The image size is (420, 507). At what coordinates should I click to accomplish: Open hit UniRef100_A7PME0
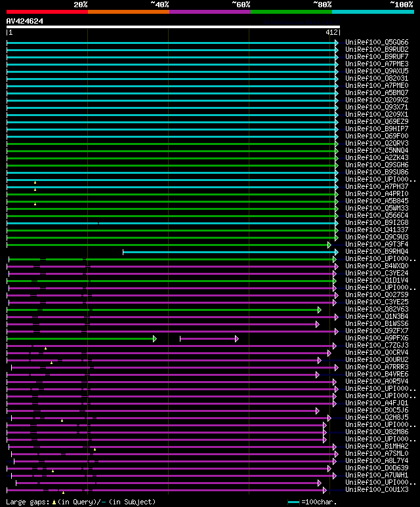point(377,86)
